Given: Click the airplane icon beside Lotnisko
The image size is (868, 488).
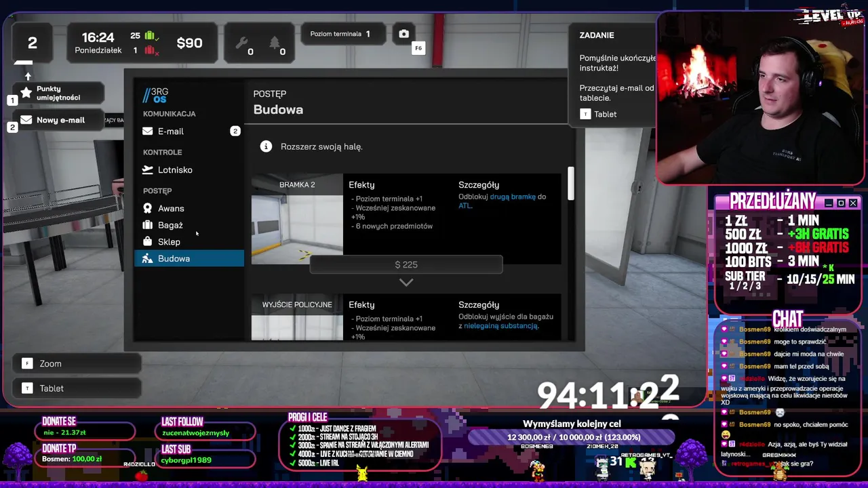Looking at the screenshot, I should pos(148,169).
